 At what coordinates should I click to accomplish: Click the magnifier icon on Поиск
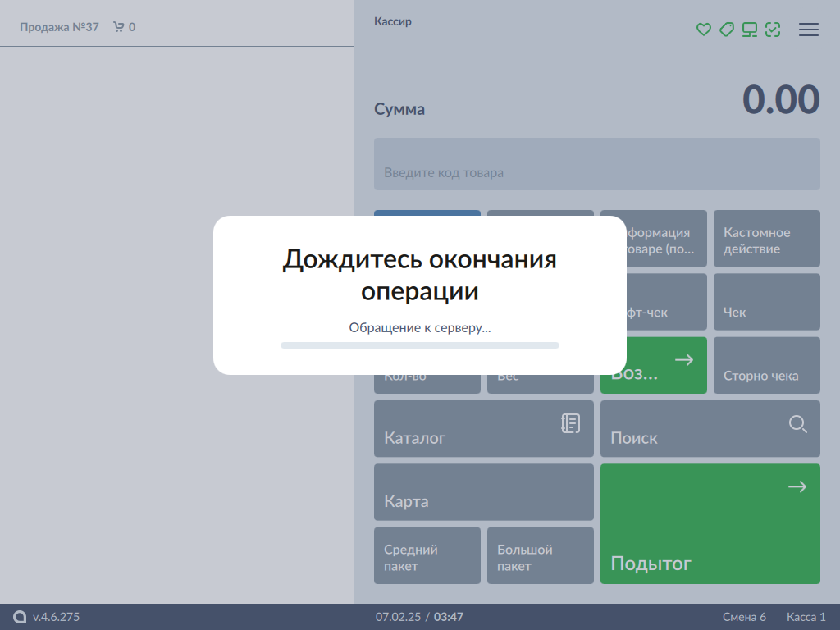pyautogui.click(x=797, y=423)
